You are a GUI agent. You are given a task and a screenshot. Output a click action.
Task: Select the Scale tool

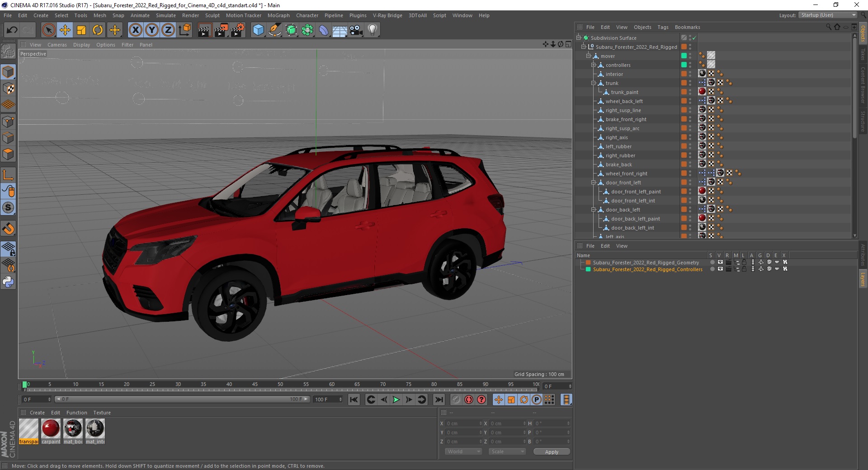tap(81, 30)
